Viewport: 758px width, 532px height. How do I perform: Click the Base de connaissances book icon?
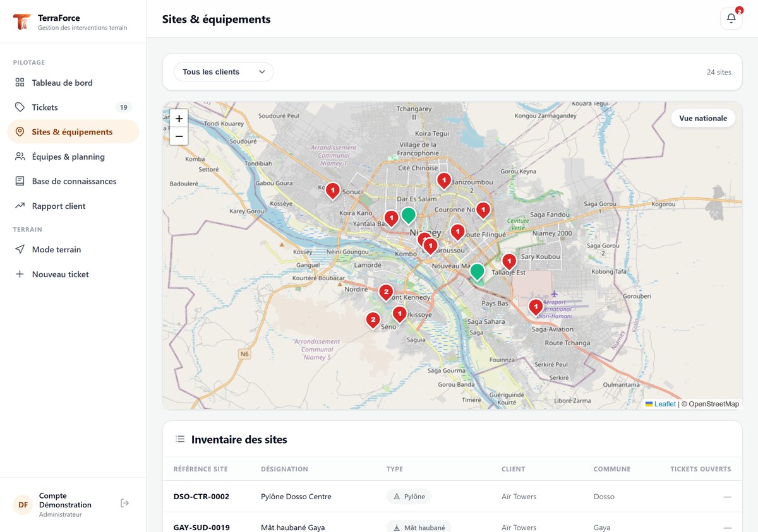click(x=20, y=181)
